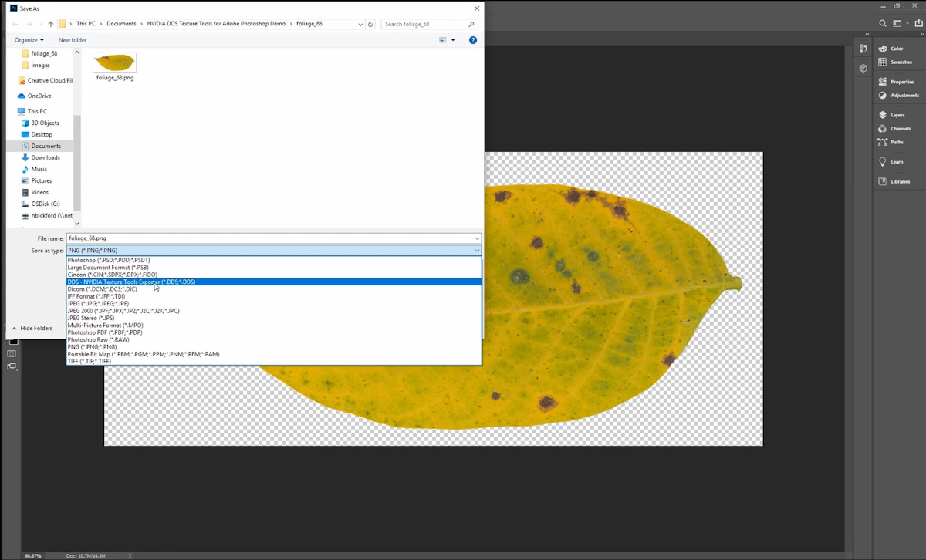Viewport: 926px width, 560px height.
Task: Click the New folder button
Action: (x=73, y=40)
